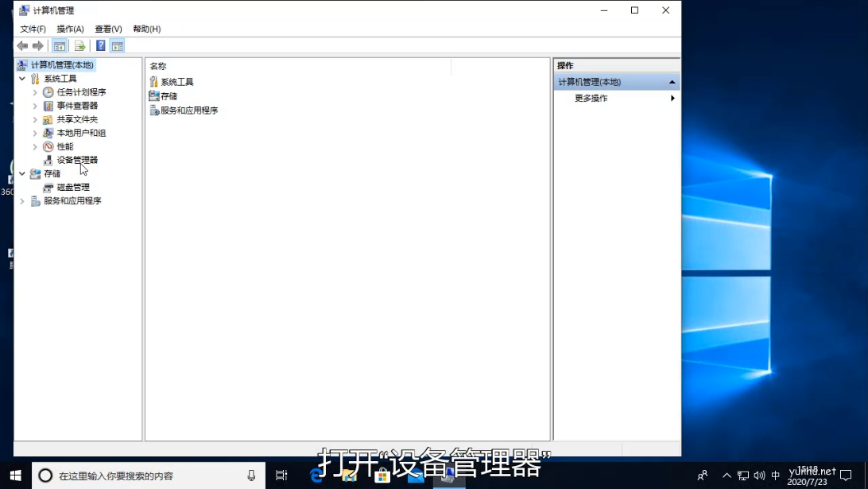
Task: Open the network tray icon
Action: (x=743, y=475)
